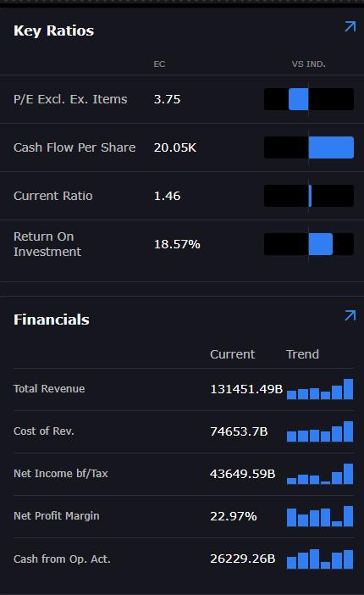Click the 26229.26B cash value
The width and height of the screenshot is (364, 595).
tap(243, 559)
